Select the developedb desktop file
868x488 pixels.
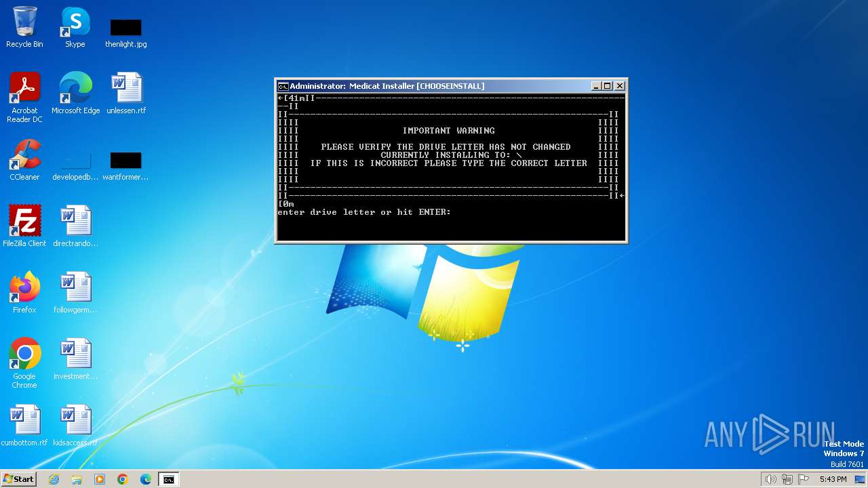(x=75, y=165)
